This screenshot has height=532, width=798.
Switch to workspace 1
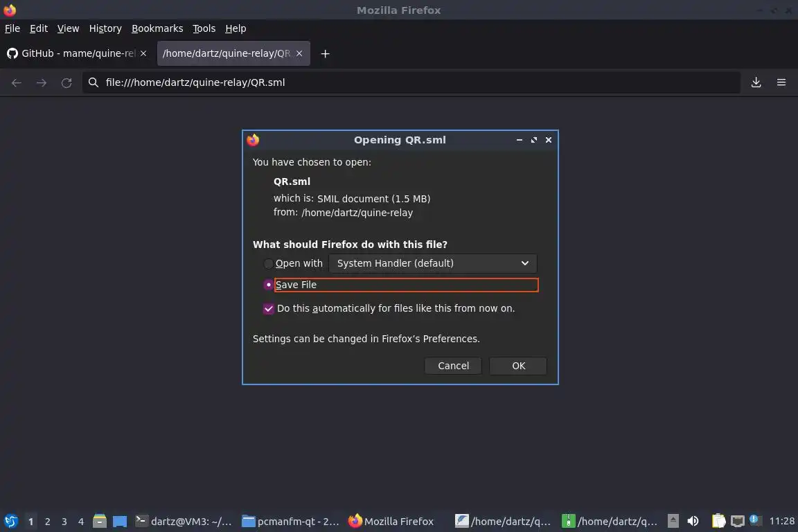click(x=30, y=522)
